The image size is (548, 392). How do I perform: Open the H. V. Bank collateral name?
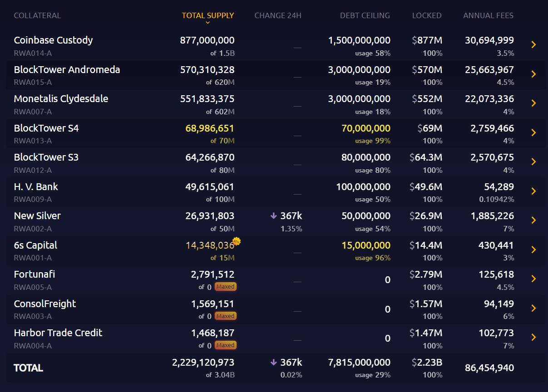(36, 186)
